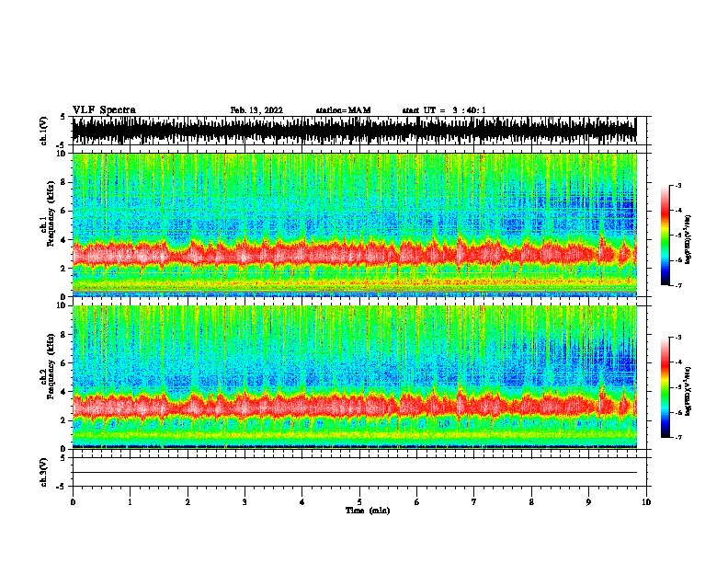Viewport: 728px width, 563px height.
Task: Click the "4" kHz tick on ch.1 spectrogram
Action: point(63,239)
